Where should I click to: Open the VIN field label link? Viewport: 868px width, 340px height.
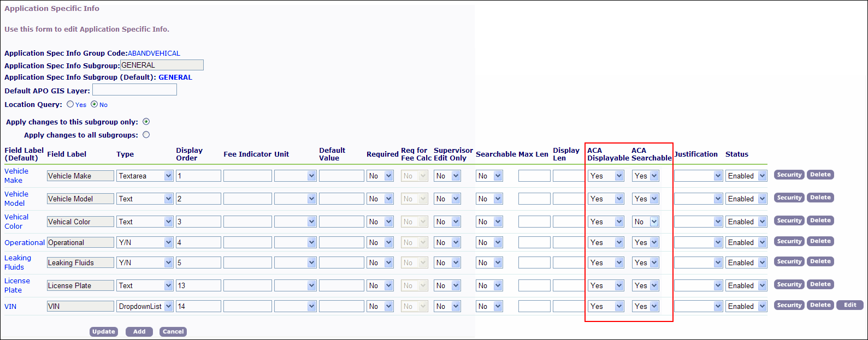point(10,306)
